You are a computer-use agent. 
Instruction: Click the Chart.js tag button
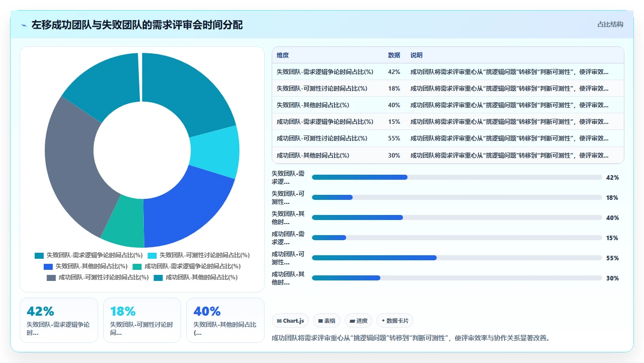click(x=290, y=321)
